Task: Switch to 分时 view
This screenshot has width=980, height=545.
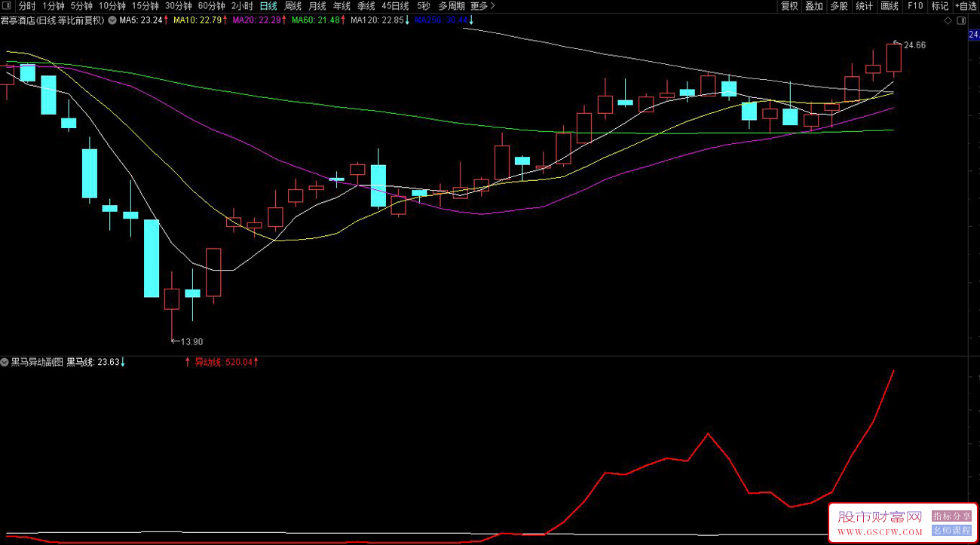Action: click(27, 6)
